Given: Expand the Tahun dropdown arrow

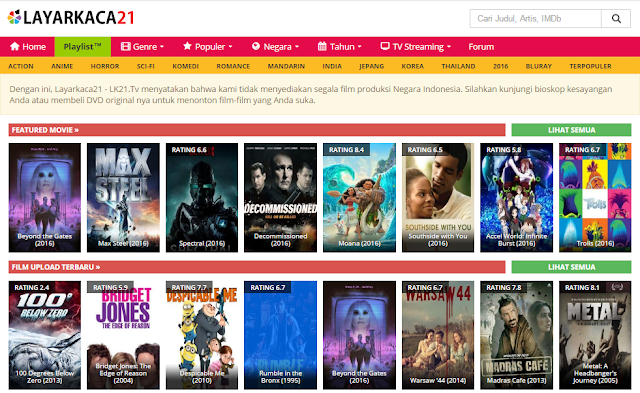Looking at the screenshot, I should 360,47.
